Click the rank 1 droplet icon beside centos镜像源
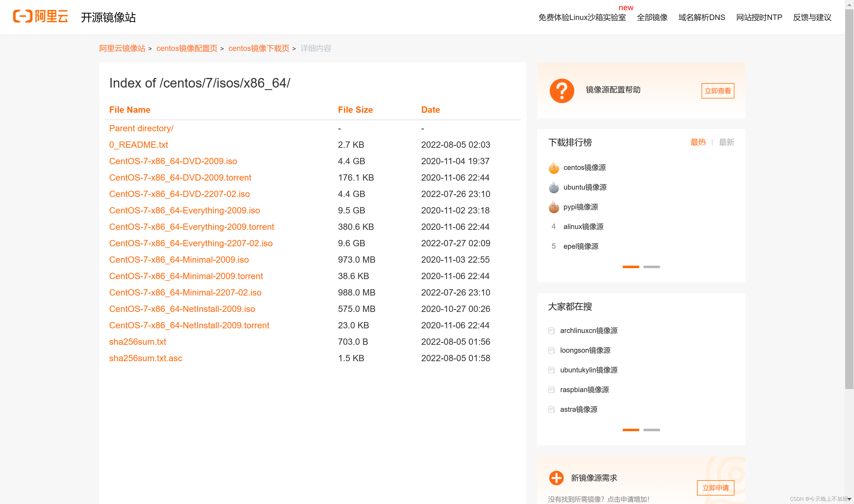The image size is (854, 504). tap(553, 167)
